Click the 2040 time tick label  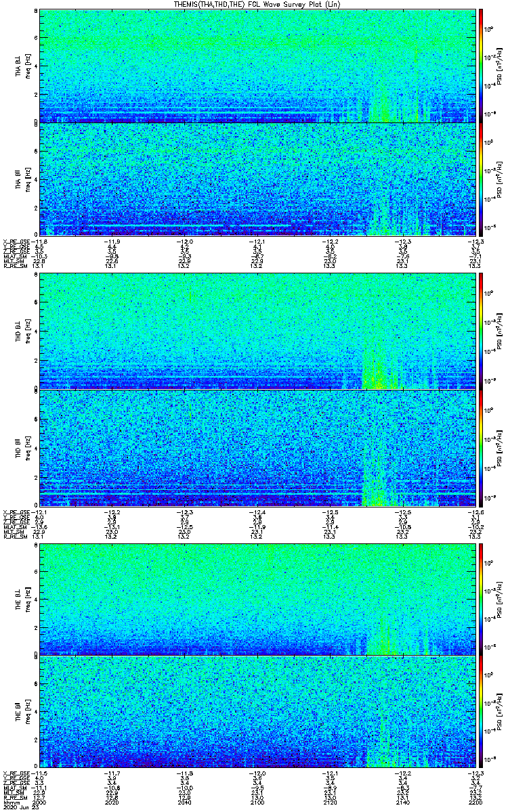tap(185, 803)
